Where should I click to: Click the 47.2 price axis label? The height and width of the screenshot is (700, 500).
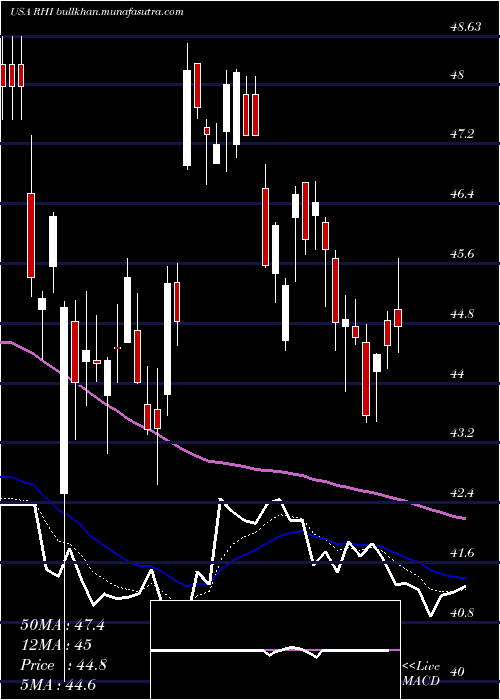pyautogui.click(x=462, y=134)
